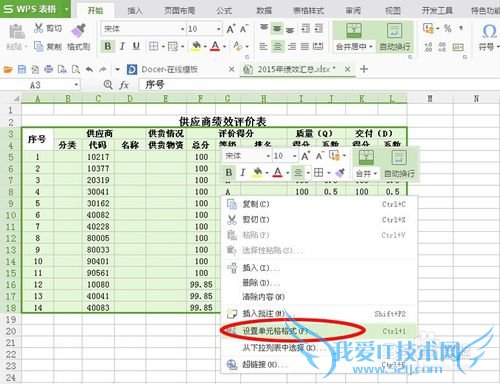Toggle Bold in the ribbon

107,46
